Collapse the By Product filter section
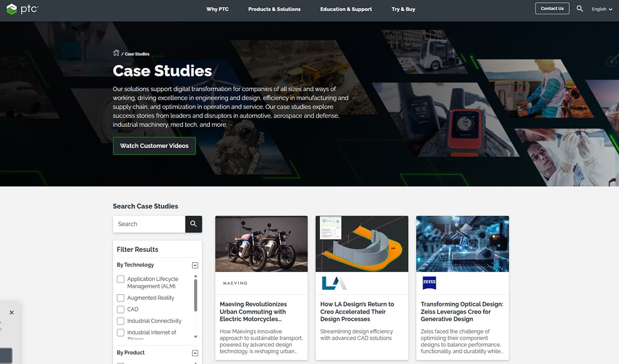This screenshot has width=619, height=364. pos(195,353)
